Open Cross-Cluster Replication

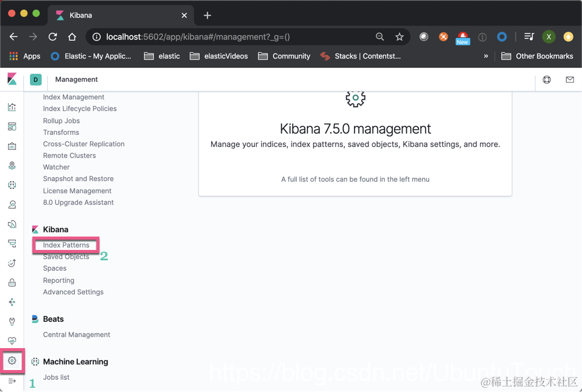tap(84, 144)
